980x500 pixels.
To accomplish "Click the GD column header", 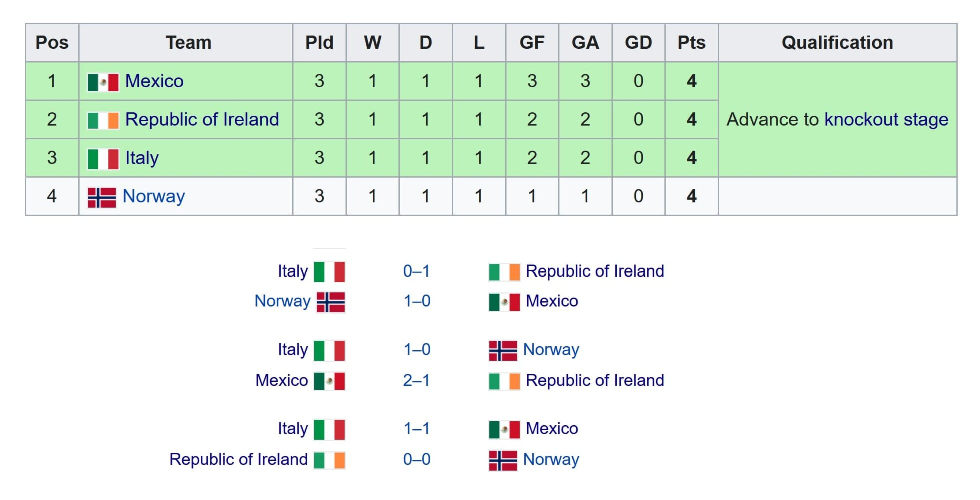I will 638,43.
